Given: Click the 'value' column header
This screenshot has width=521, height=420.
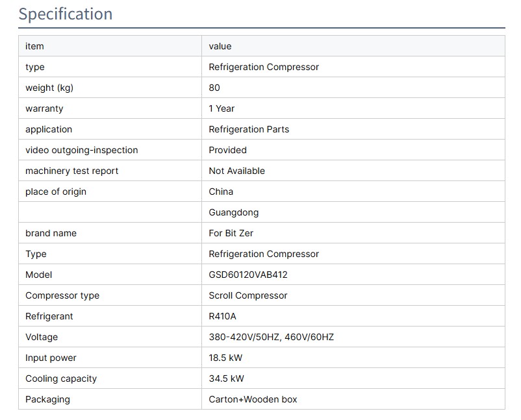Looking at the screenshot, I should 220,46.
